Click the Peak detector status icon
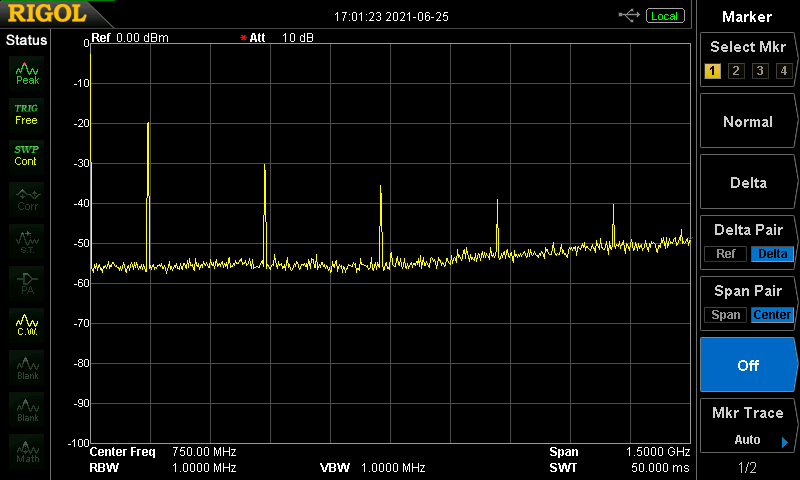Image resolution: width=800 pixels, height=480 pixels. pyautogui.click(x=27, y=72)
